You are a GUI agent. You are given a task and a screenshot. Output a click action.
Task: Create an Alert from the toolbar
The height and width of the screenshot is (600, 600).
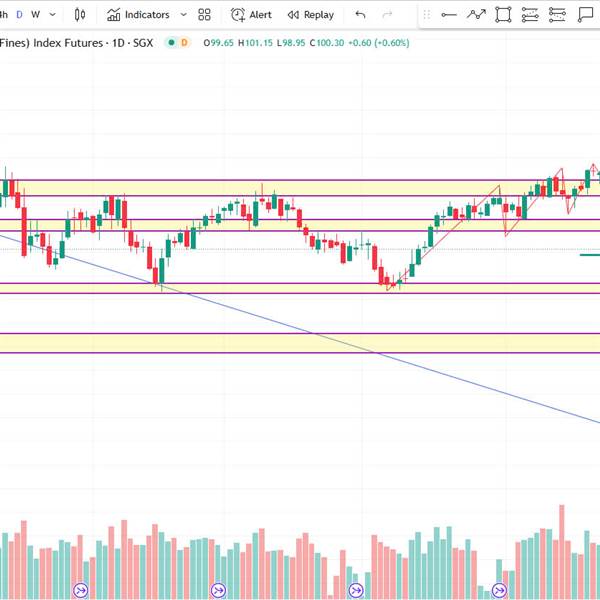251,15
